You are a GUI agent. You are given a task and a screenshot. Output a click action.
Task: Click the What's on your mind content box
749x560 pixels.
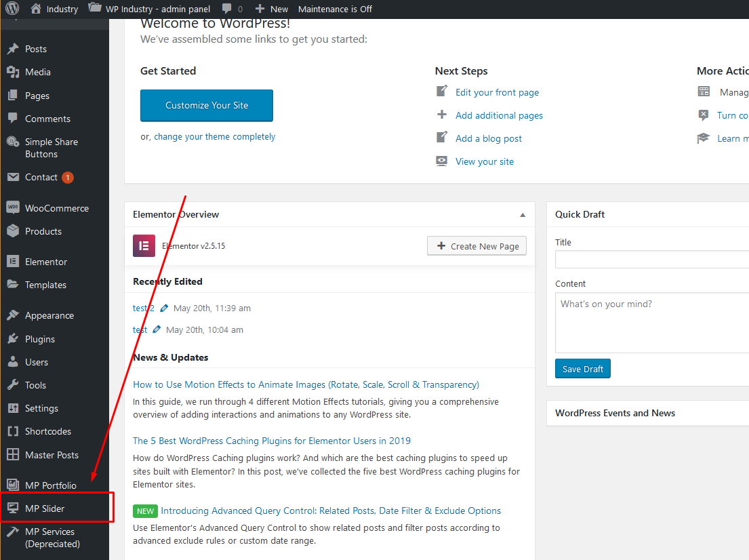(x=651, y=322)
